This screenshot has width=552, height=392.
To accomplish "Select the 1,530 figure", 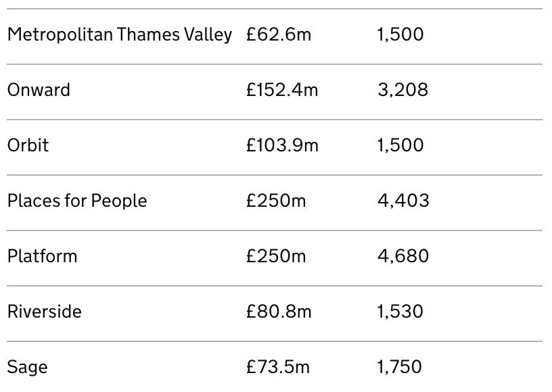I will [x=400, y=312].
